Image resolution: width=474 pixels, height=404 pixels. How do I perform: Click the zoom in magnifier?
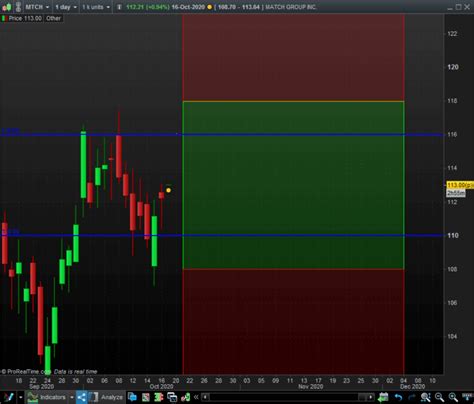(x=453, y=397)
